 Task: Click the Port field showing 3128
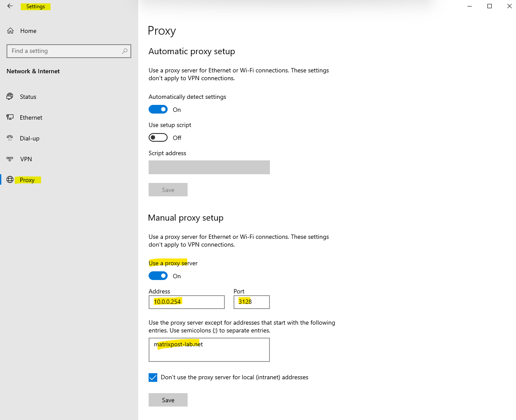tap(251, 302)
